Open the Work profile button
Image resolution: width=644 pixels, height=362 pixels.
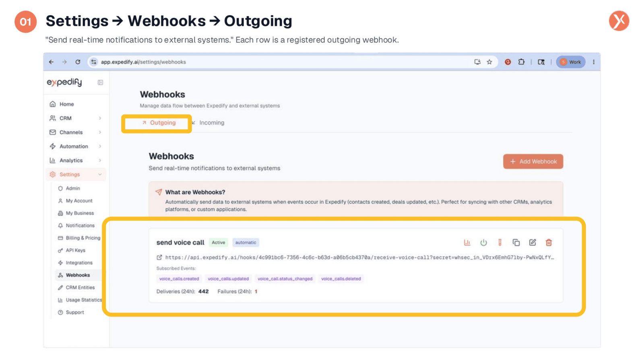(x=571, y=62)
